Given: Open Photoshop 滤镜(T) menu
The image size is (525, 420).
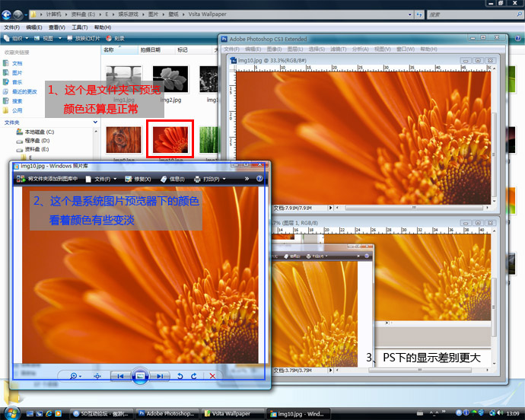Looking at the screenshot, I should [338, 49].
